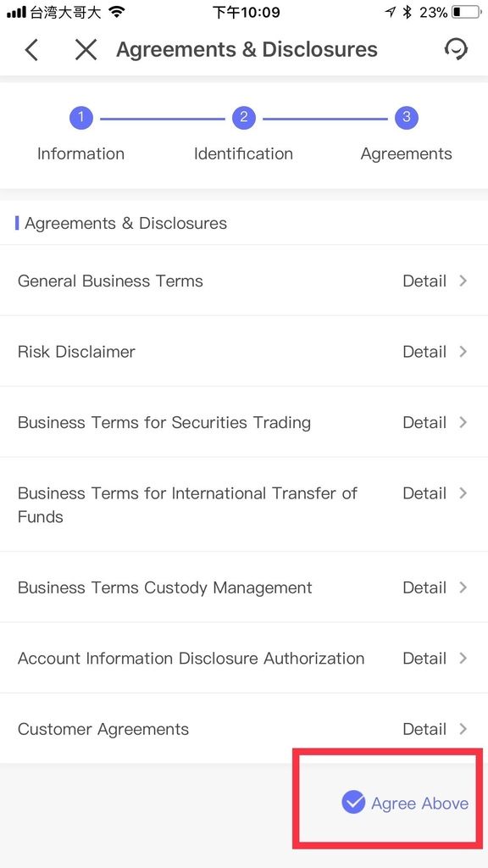
Task: Tap the Agreements & Disclosures section header
Action: (125, 223)
